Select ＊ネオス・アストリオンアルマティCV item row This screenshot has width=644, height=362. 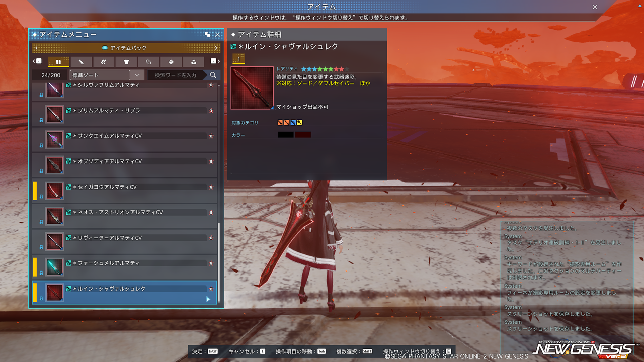[125, 216]
